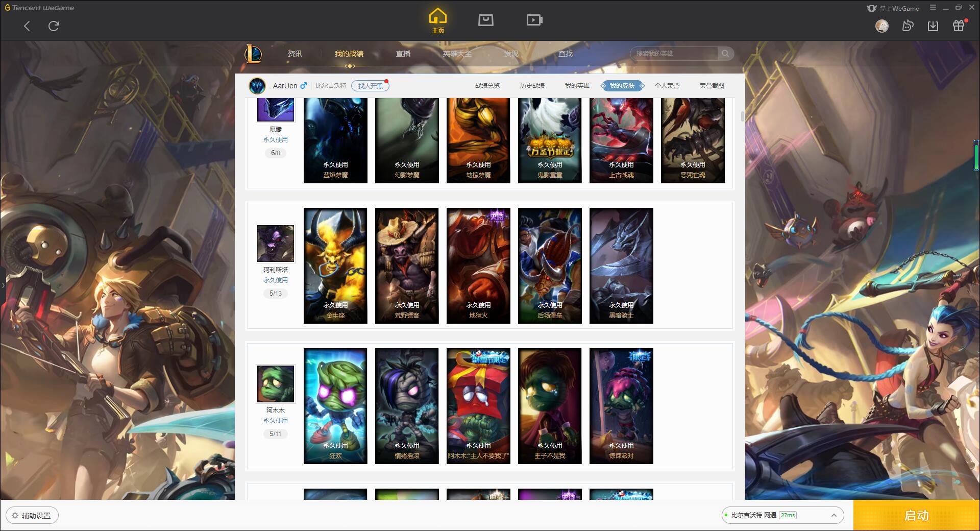Open the 恶咒亡魂 skin card
Viewport: 980px width, 531px height.
coord(693,140)
